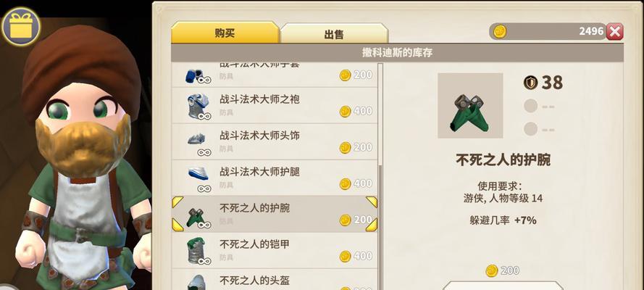Click the button below the 200 price
The height and width of the screenshot is (290, 644).
[503, 286]
